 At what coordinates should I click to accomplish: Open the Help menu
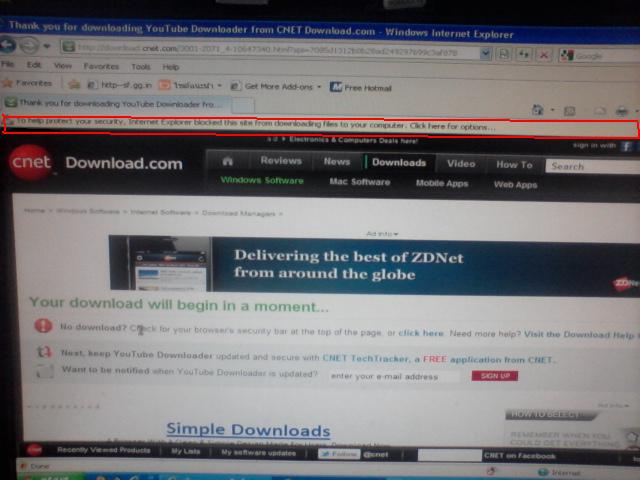click(171, 67)
